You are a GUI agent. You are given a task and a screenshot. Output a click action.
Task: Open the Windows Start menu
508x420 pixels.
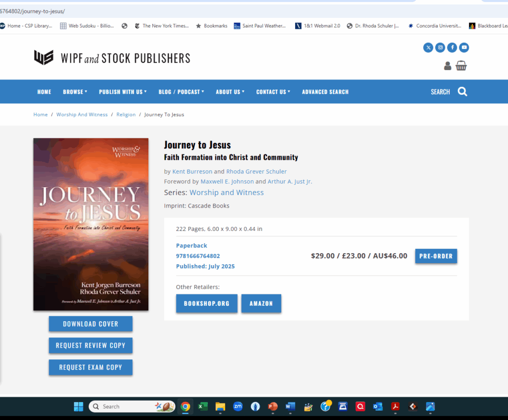pos(78,407)
